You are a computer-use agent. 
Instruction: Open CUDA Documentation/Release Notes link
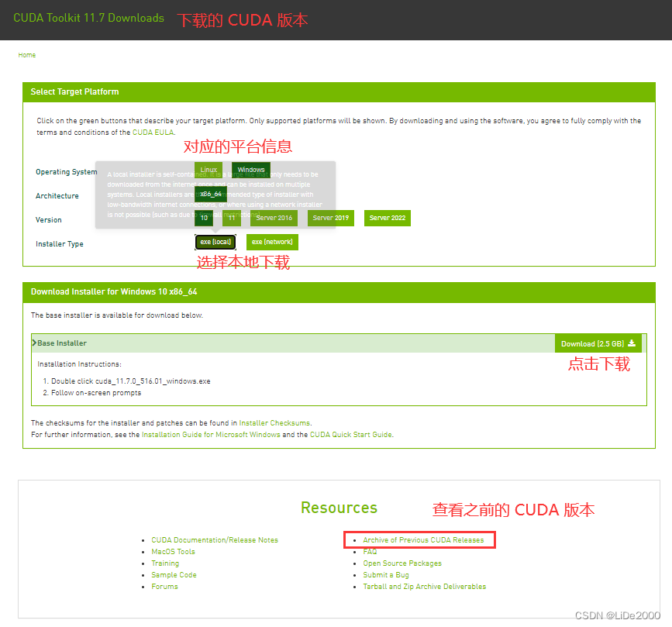[215, 540]
